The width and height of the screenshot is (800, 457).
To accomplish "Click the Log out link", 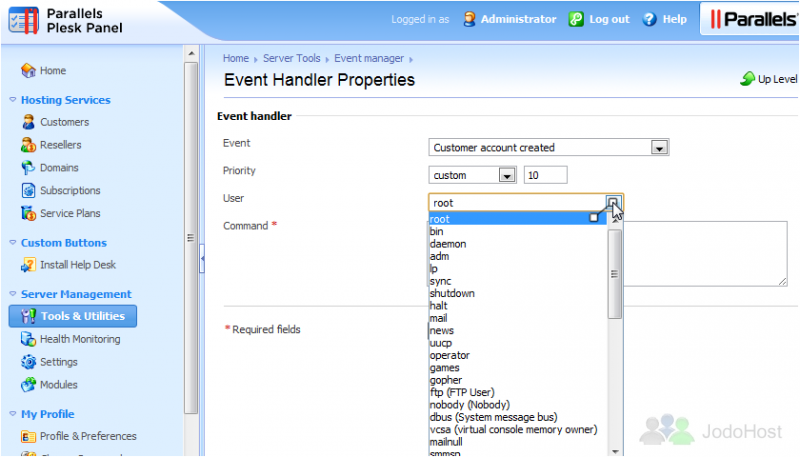I will click(609, 19).
